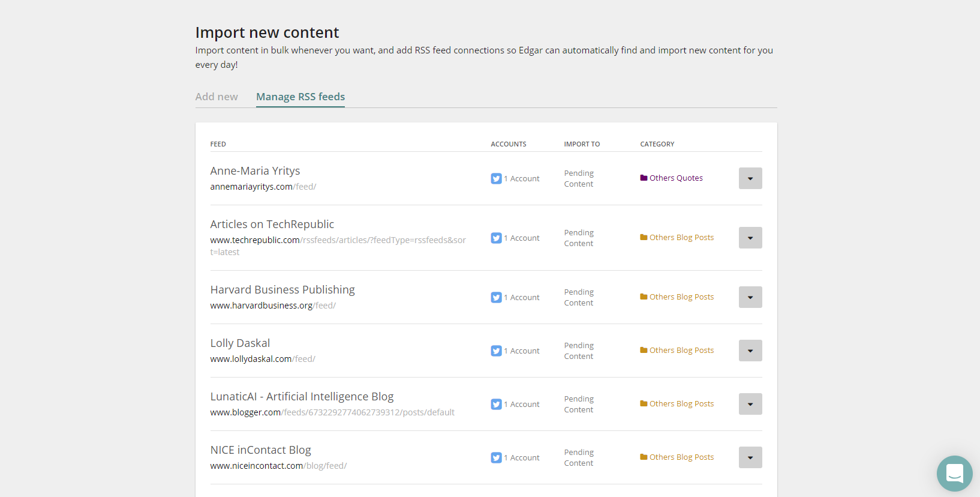The height and width of the screenshot is (497, 980).
Task: Switch to the Add new tab
Action: 217,97
